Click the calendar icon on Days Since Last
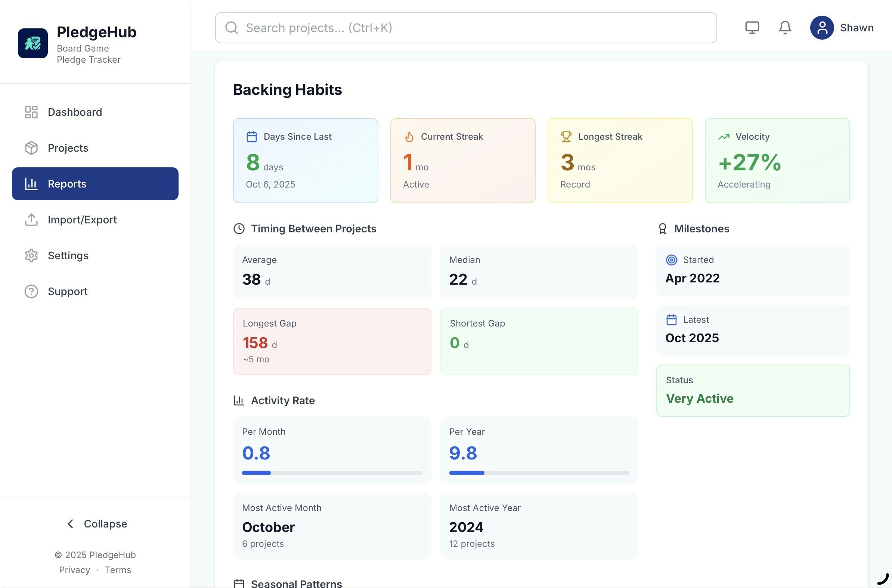 click(x=252, y=137)
